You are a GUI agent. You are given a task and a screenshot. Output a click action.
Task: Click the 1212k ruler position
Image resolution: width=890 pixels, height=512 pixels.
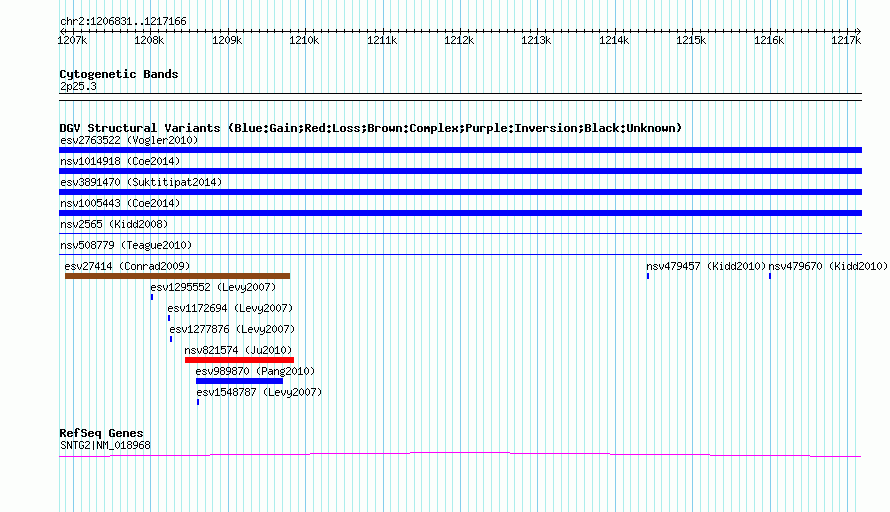459,40
